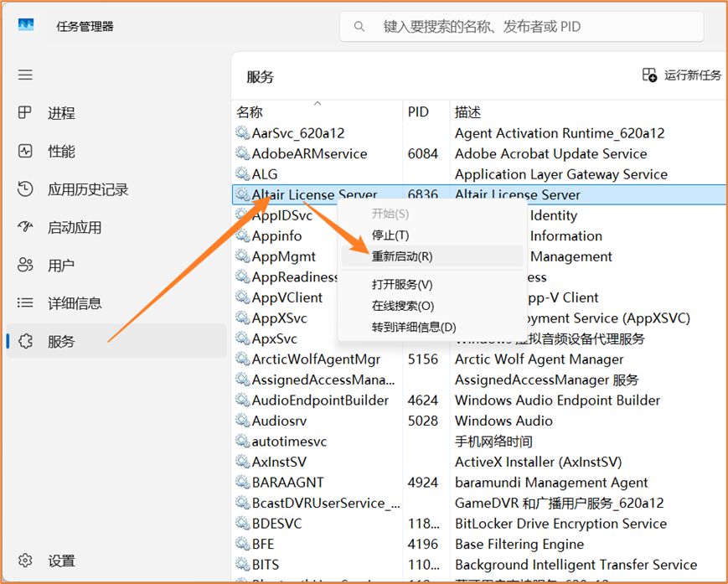The height and width of the screenshot is (584, 728).
Task: Choose 停止(T) from the context menu
Action: coord(390,235)
